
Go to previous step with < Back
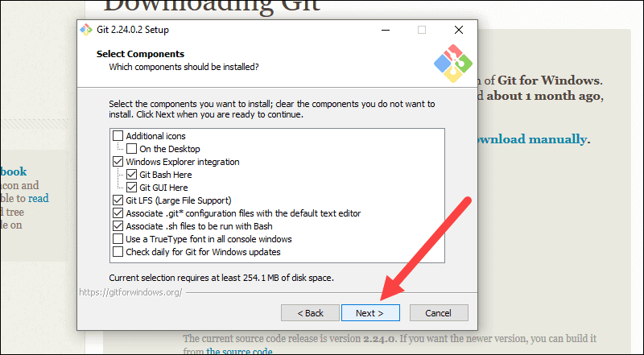pyautogui.click(x=310, y=313)
